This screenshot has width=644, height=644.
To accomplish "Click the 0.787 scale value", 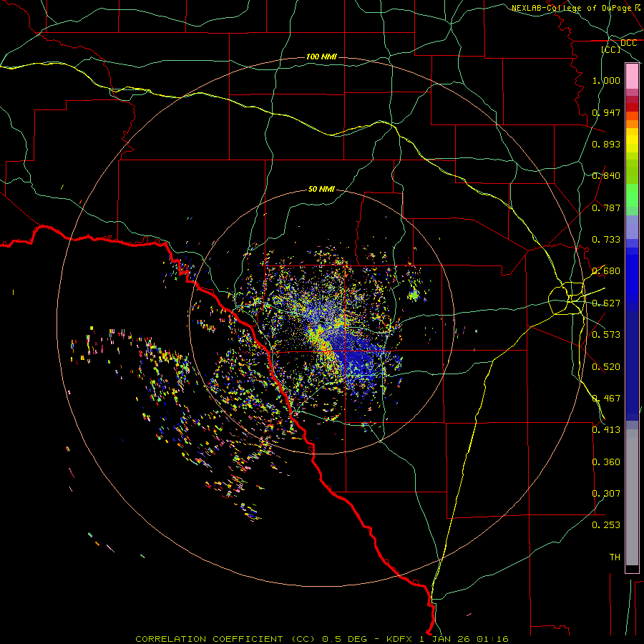I will click(606, 208).
